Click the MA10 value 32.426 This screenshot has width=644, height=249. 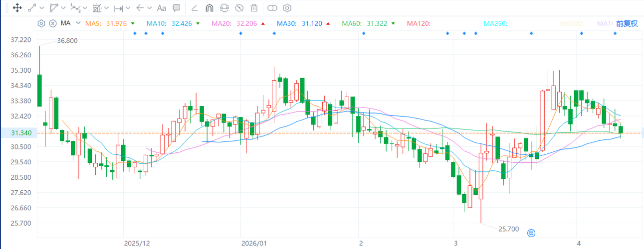coord(183,23)
